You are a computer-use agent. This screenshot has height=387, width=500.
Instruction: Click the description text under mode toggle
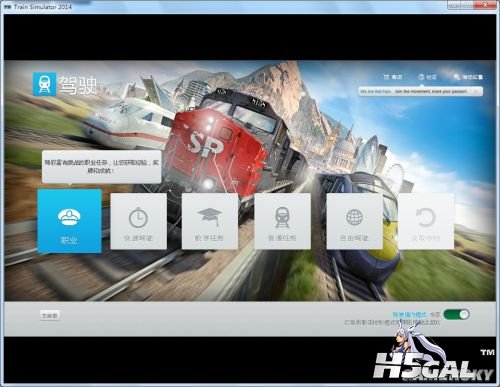point(392,323)
